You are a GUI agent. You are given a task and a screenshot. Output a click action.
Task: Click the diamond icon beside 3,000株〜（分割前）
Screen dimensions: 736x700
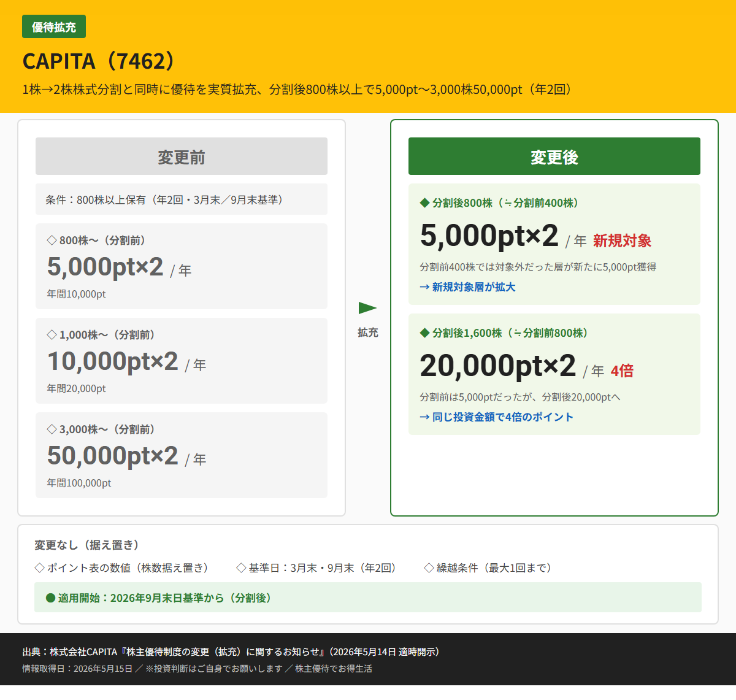(x=52, y=429)
